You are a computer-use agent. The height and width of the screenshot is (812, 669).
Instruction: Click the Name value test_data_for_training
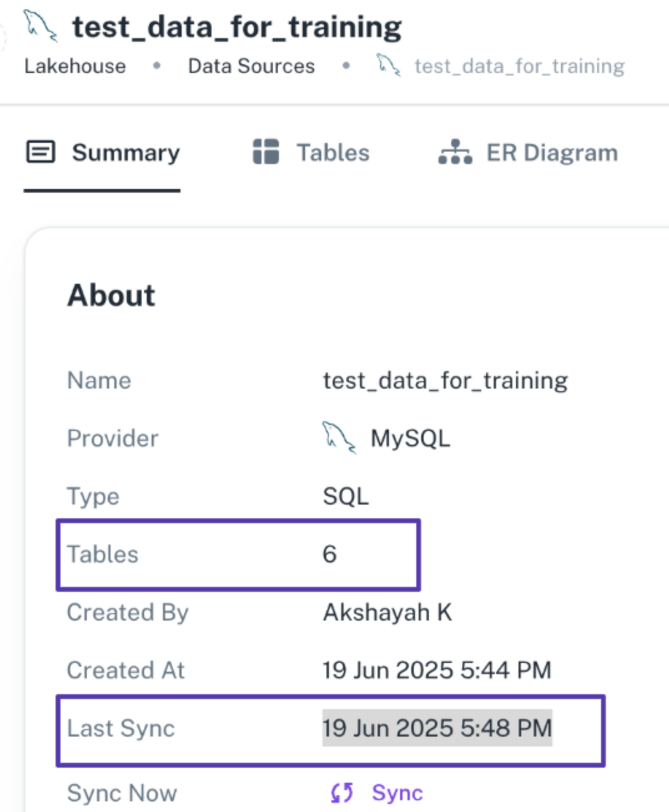445,380
